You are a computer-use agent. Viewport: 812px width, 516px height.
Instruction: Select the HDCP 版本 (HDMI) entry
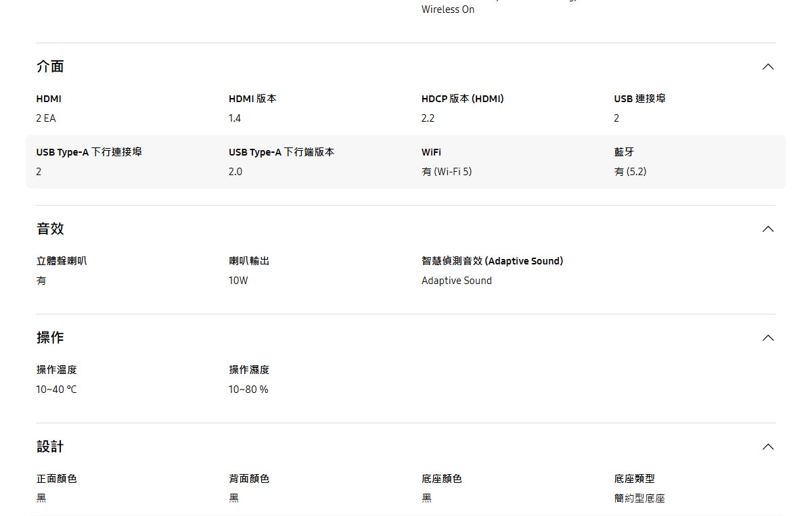pos(463,99)
